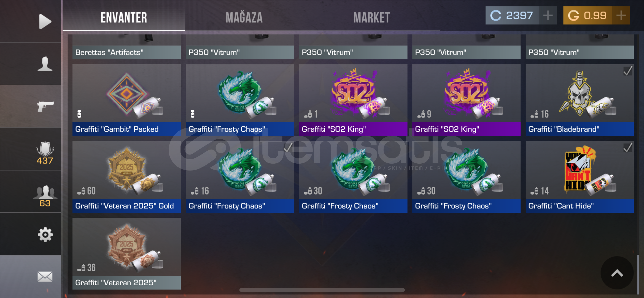Image resolution: width=644 pixels, height=298 pixels.
Task: Switch to the MAĞAZA tab
Action: click(244, 18)
